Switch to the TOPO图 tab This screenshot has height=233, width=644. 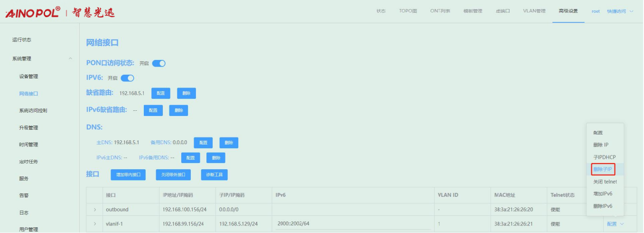coord(408,11)
